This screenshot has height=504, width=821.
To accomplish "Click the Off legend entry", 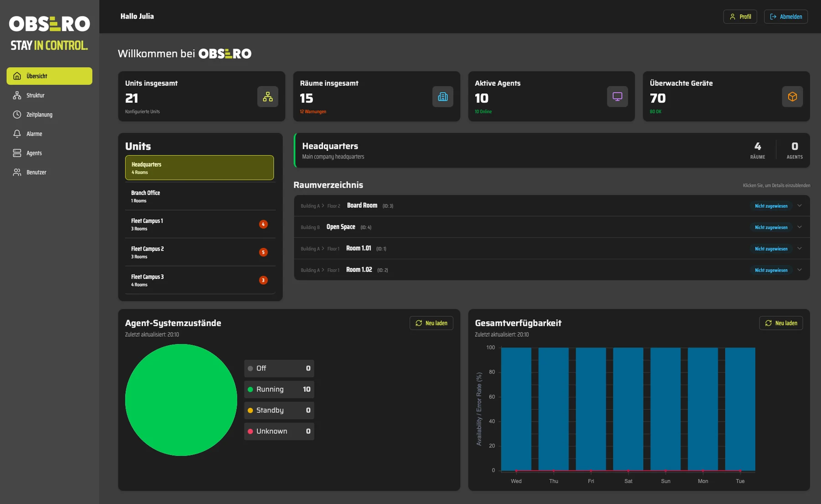I will pyautogui.click(x=279, y=368).
